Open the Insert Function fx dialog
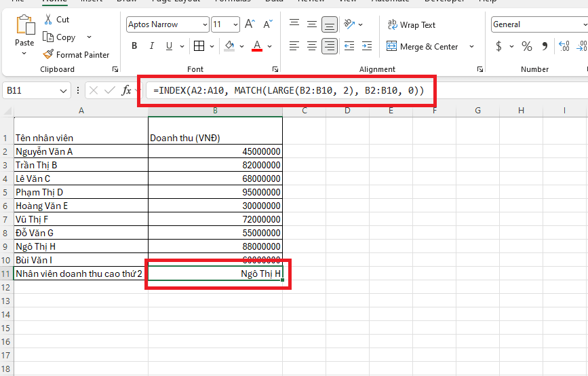 tap(126, 90)
